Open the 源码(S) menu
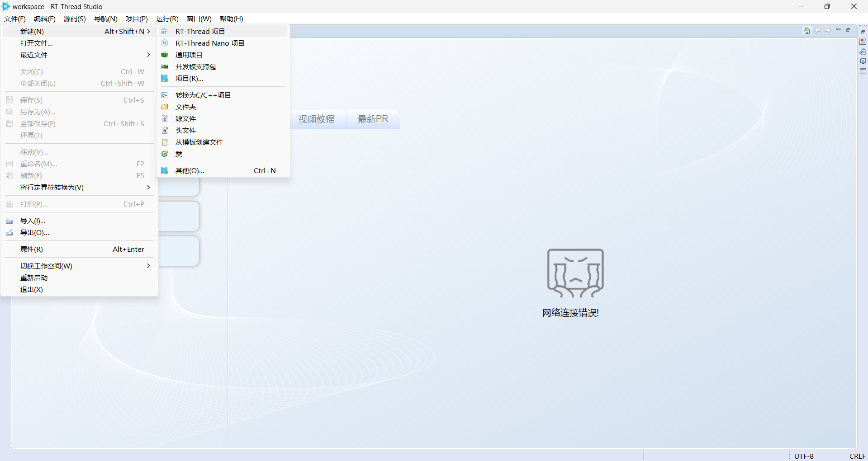The image size is (868, 461). point(75,19)
